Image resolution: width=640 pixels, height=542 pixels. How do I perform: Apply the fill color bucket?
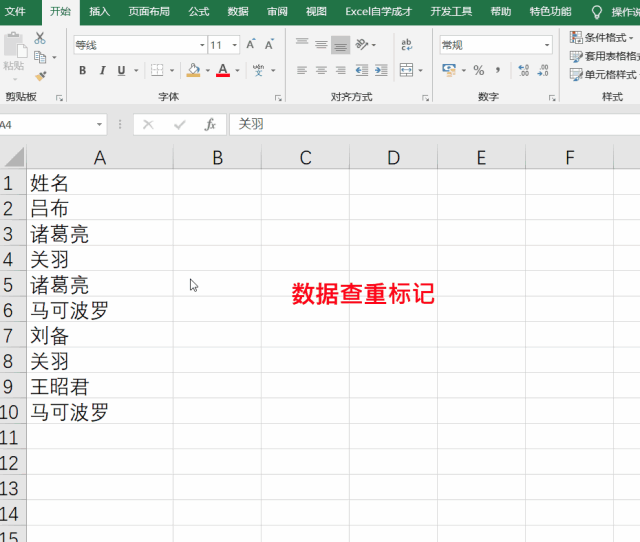(193, 70)
